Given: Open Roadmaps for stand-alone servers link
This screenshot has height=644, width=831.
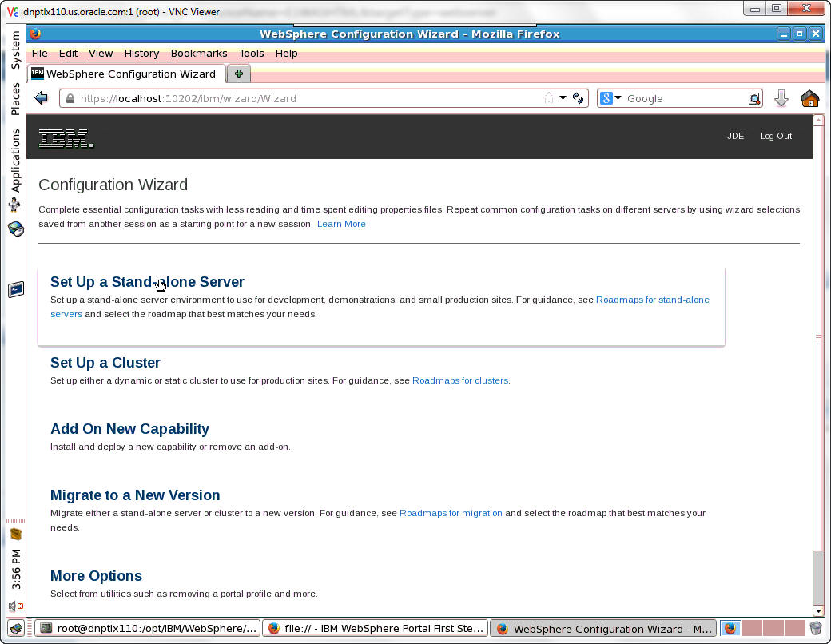Looking at the screenshot, I should click(652, 300).
